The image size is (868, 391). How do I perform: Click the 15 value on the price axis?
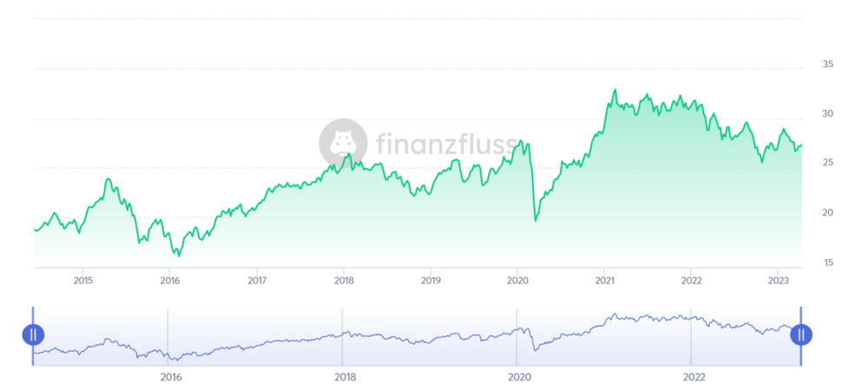[828, 262]
